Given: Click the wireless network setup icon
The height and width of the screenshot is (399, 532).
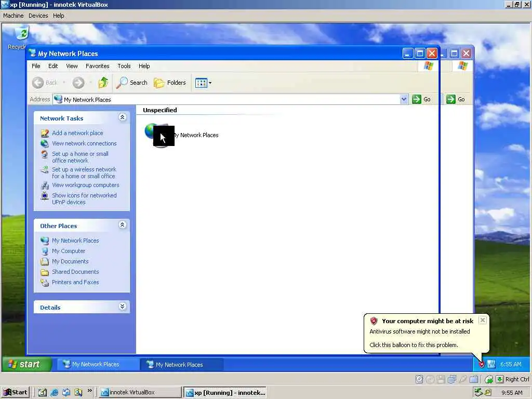Looking at the screenshot, I should (45, 170).
